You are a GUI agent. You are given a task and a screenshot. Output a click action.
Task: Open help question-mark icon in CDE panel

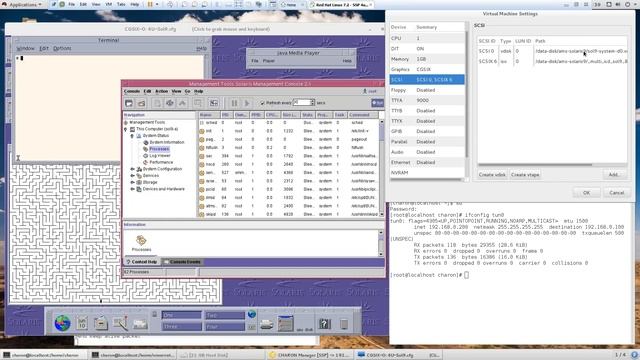pyautogui.click(x=324, y=324)
